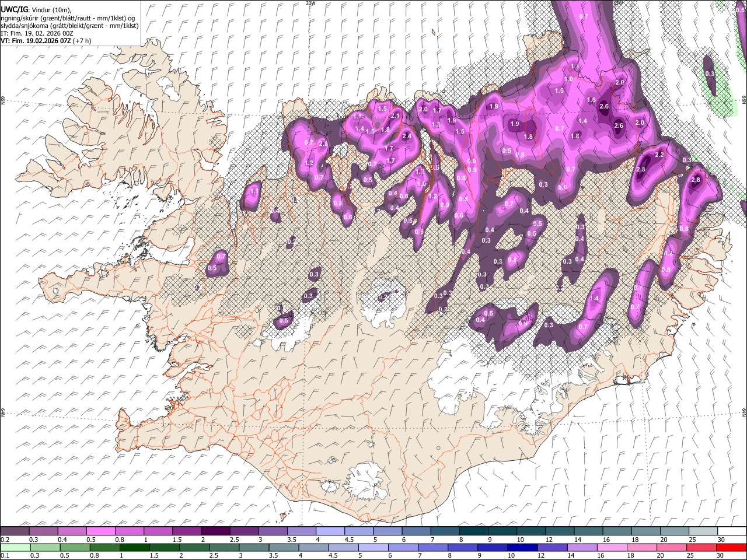Screen dimensions: 747x560
Task: Click the snowfall value '1.6' on the map
Action: [x=591, y=100]
